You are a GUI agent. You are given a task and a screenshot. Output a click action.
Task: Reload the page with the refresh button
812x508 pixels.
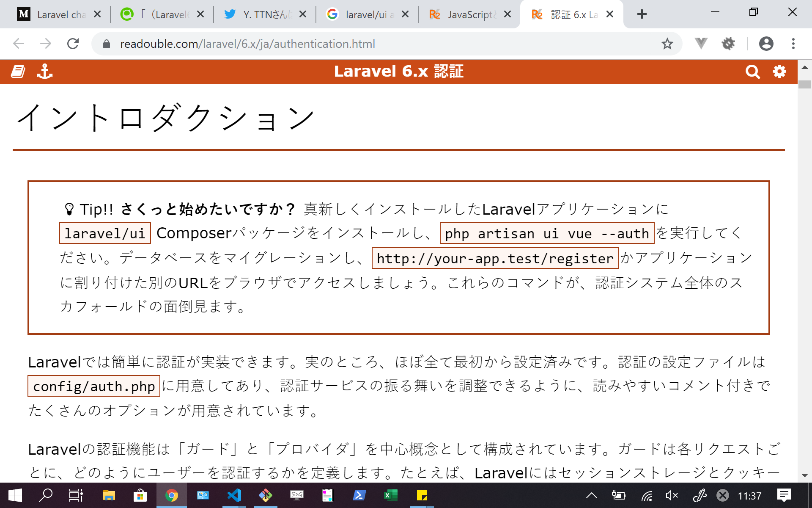73,43
